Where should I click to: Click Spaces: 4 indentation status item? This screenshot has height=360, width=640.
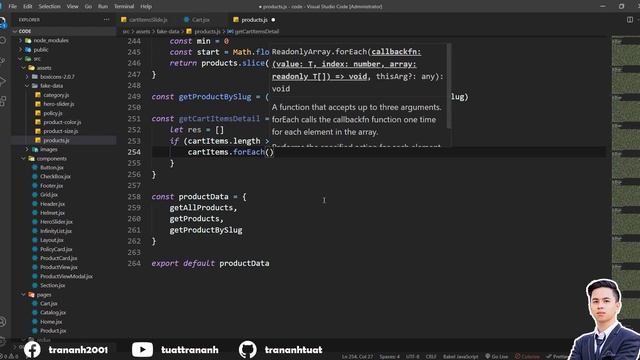[x=389, y=356]
